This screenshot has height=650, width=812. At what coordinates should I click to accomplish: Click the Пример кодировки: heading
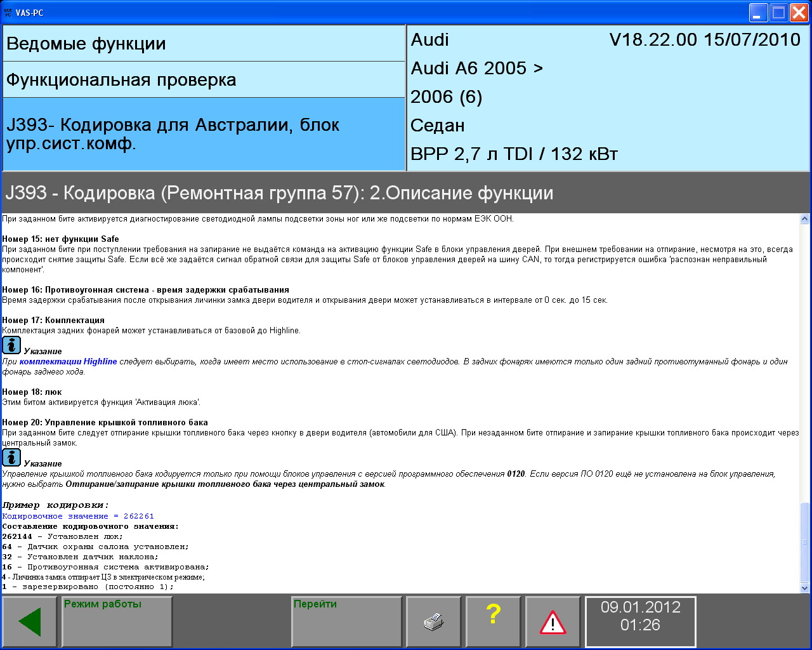(55, 506)
